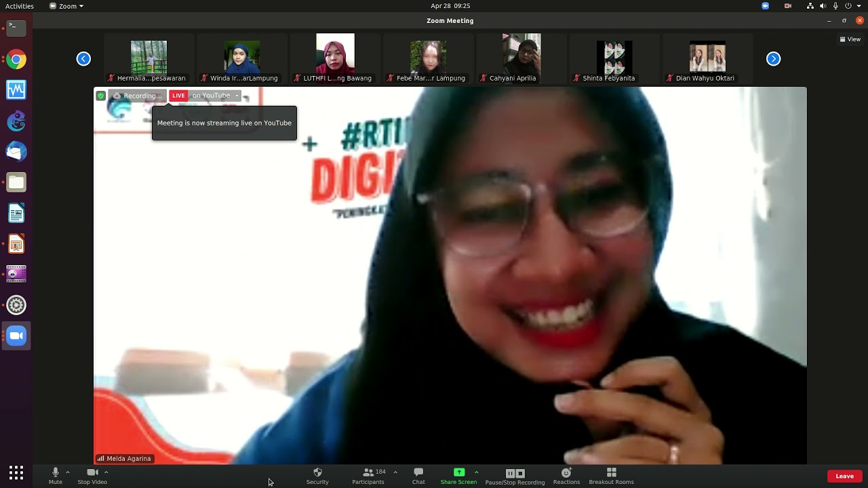Expand share screen options arrow

[476, 472]
